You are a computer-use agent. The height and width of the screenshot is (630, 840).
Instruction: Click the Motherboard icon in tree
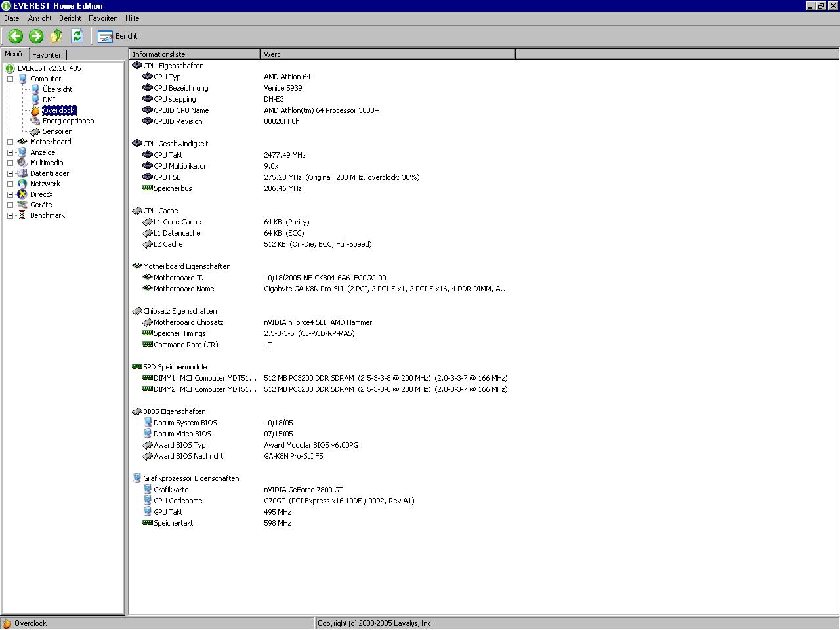(22, 142)
